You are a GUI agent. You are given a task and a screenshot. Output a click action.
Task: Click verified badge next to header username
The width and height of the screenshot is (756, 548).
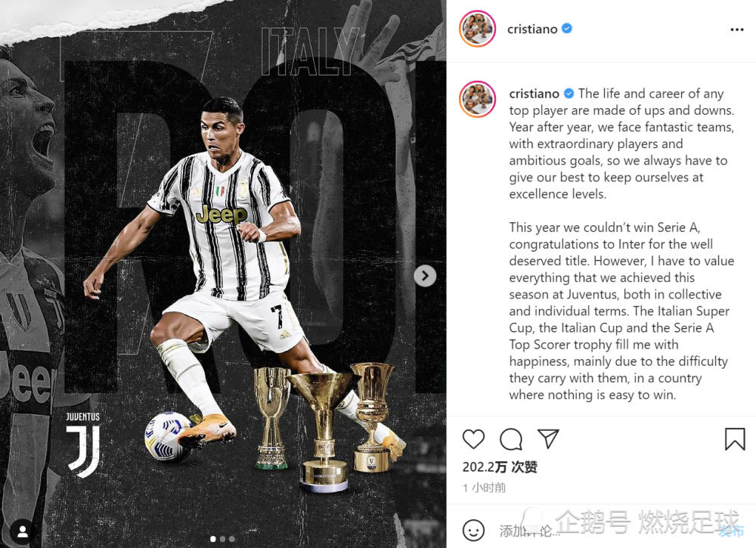[567, 29]
